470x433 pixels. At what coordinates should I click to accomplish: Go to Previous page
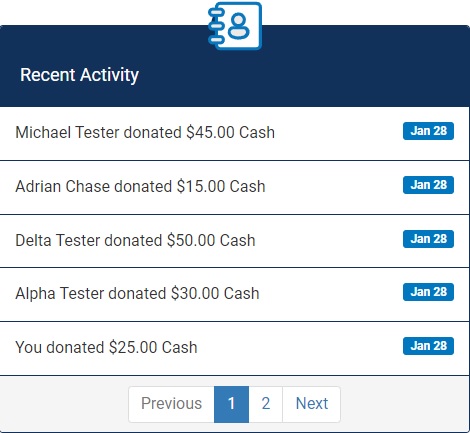pos(171,404)
